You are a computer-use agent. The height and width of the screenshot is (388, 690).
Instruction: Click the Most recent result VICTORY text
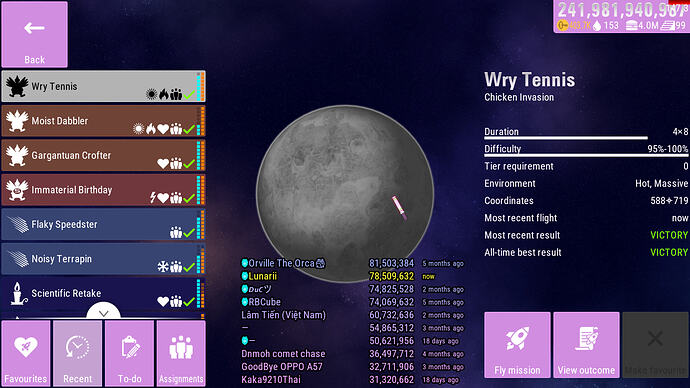pyautogui.click(x=669, y=235)
